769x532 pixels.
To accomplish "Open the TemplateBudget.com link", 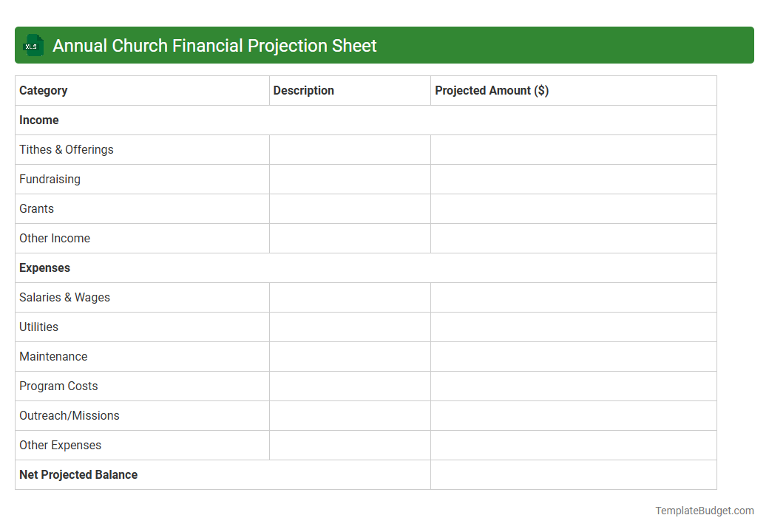I will tap(704, 510).
